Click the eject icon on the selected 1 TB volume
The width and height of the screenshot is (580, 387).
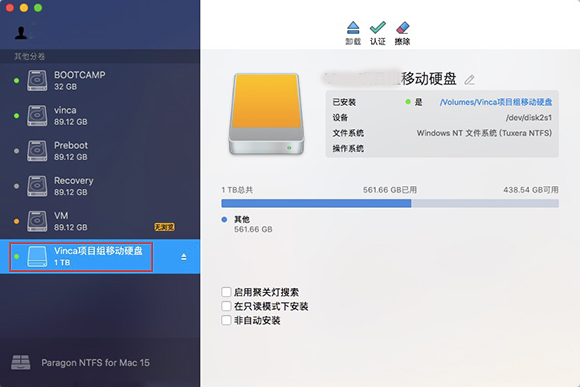(184, 257)
